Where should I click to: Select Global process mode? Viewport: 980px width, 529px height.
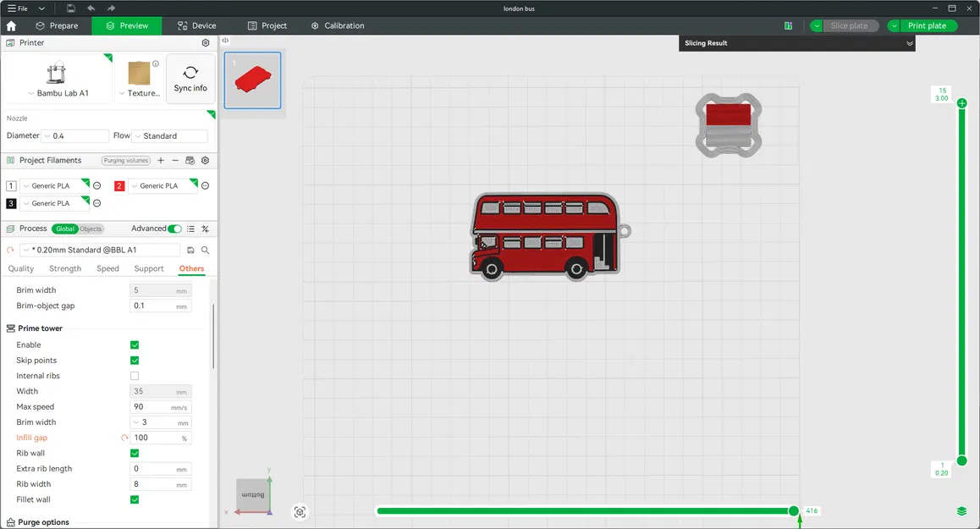click(64, 229)
